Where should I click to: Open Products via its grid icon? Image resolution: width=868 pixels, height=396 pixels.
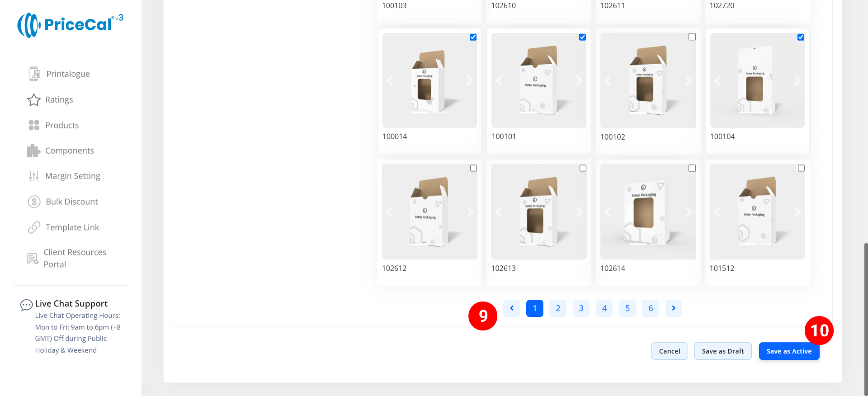[x=34, y=125]
